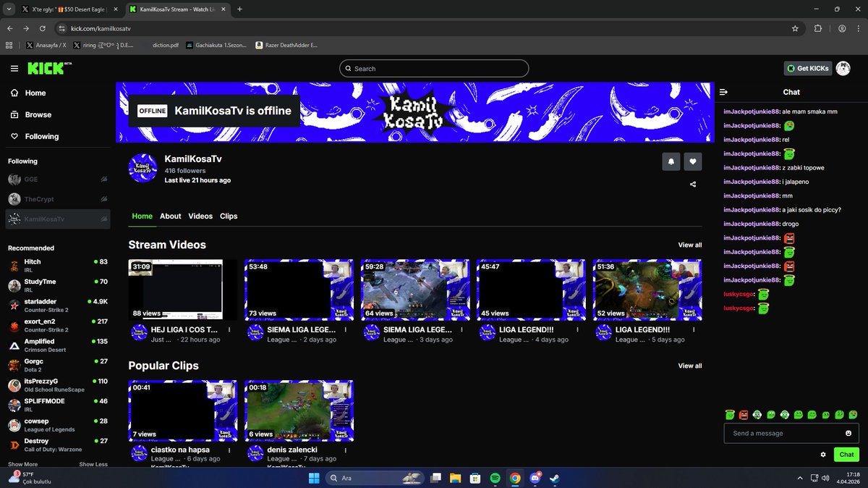Click Show Less under Recommended
This screenshot has width=868, height=488.
coord(93,464)
